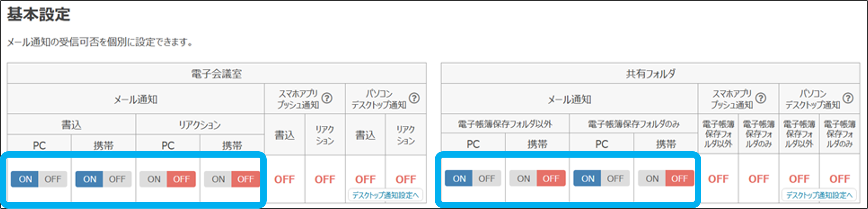Click OFF half of 共有フォルダ 電子帳簿保存フォルダ以外 携帯 toggle
The height and width of the screenshot is (209, 868).
tap(551, 179)
